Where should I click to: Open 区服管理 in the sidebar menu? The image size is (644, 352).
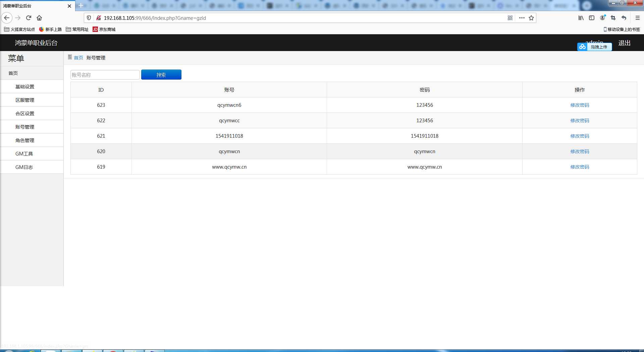point(25,100)
